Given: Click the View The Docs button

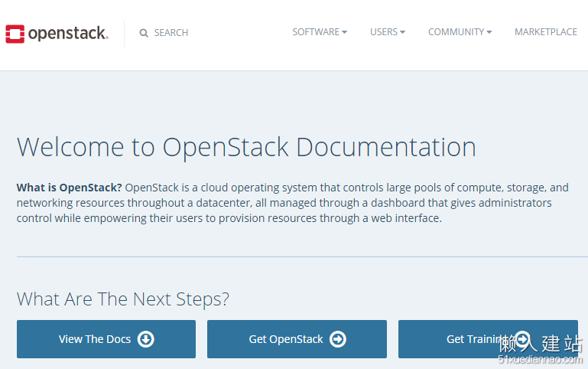Looking at the screenshot, I should (x=106, y=339).
